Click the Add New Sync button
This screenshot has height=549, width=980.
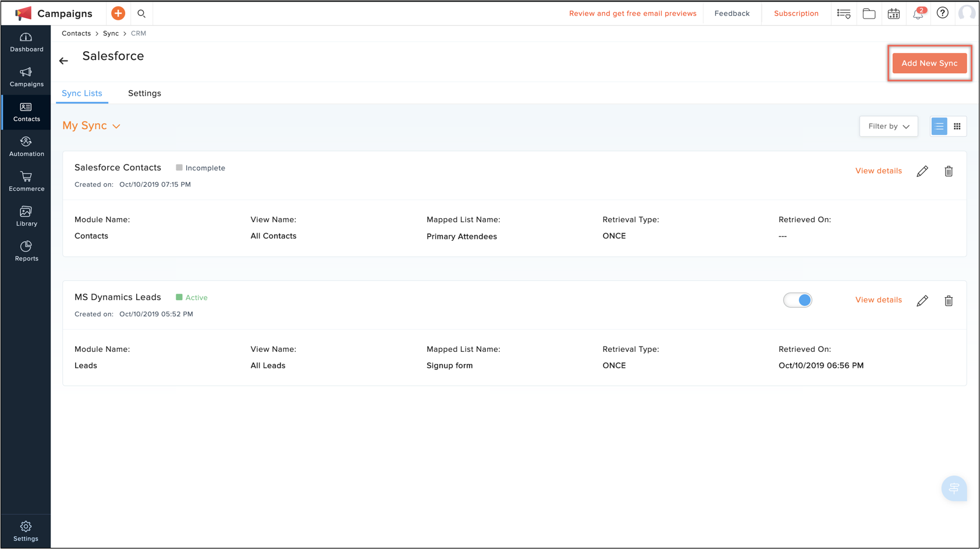point(929,63)
